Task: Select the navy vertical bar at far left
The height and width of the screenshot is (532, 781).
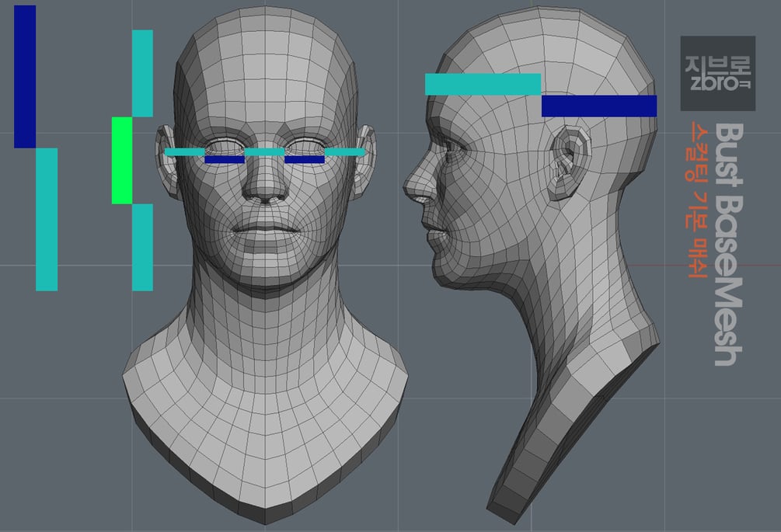Action: coord(25,77)
